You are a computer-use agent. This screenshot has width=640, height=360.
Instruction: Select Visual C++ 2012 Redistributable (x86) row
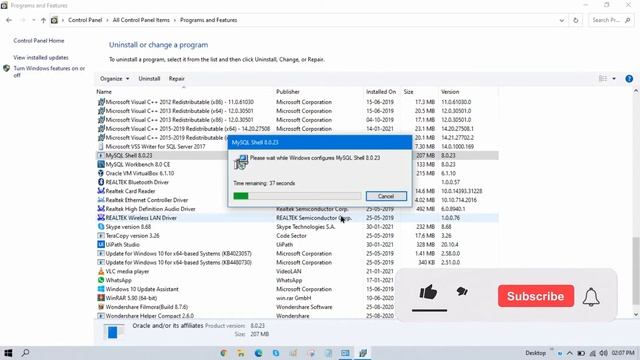[297, 102]
